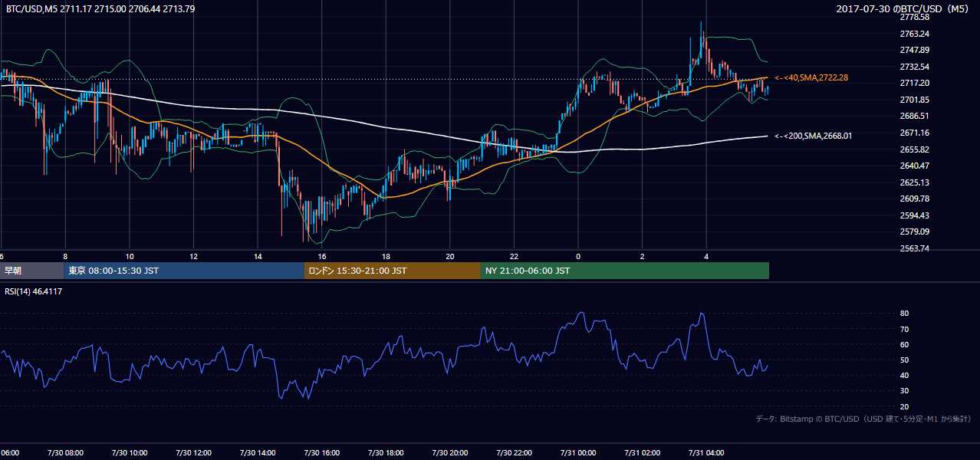Image resolution: width=980 pixels, height=460 pixels.
Task: Click the 7/30 14:00 date label
Action: pyautogui.click(x=258, y=453)
